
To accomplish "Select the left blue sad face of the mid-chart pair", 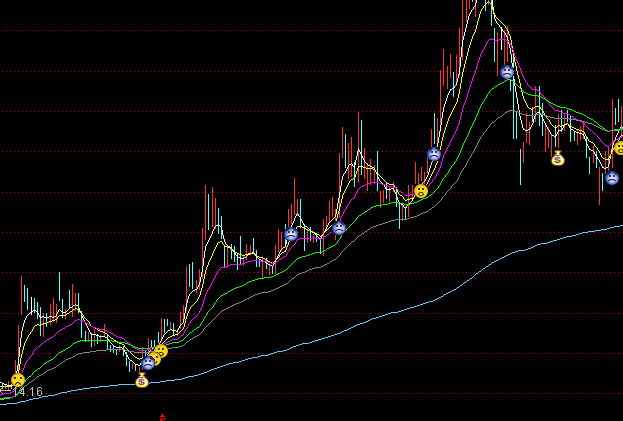I will 291,234.
